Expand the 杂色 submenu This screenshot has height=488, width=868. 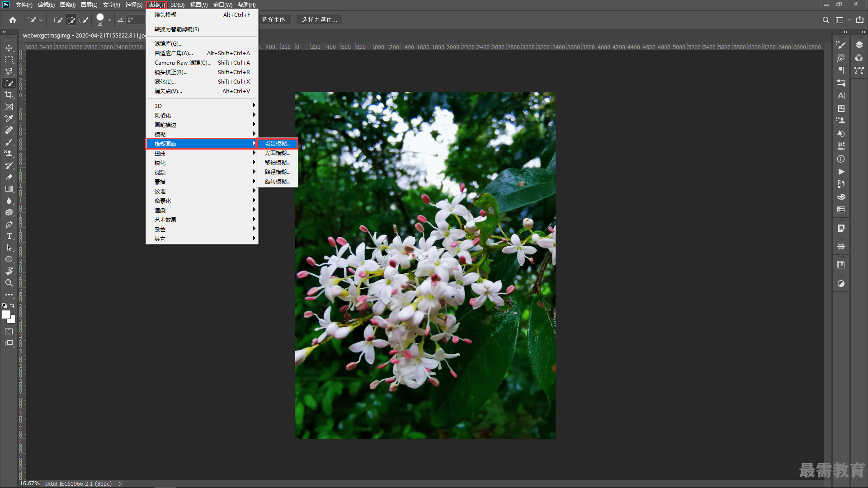pos(202,229)
